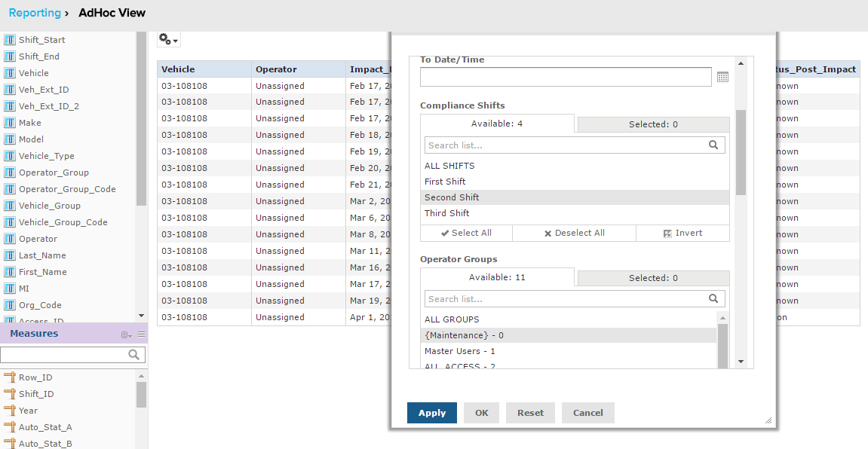Viewport: 868px width, 449px height.
Task: Click Deselect All under Compliance Shifts
Action: tap(574, 234)
